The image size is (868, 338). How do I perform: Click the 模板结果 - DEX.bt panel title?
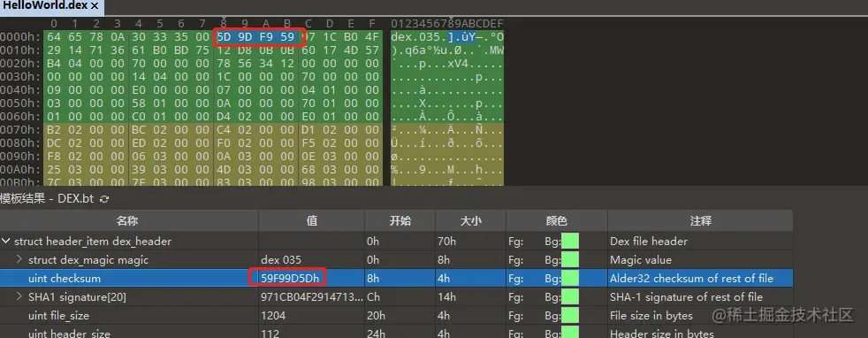tap(47, 198)
